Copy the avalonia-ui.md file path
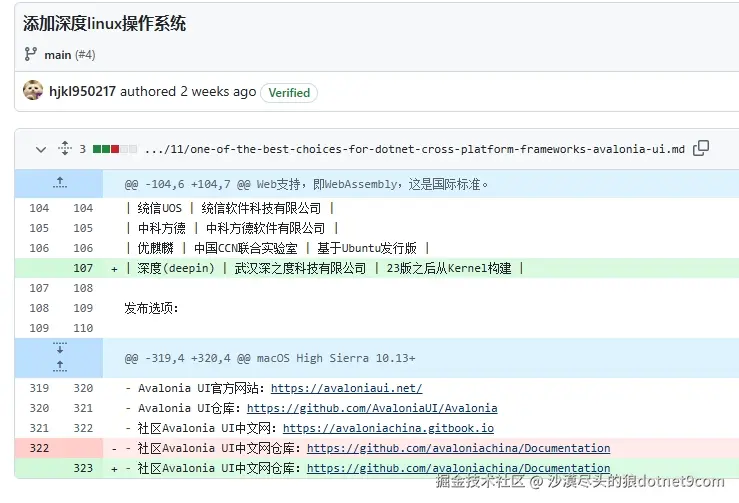The image size is (739, 503). click(x=701, y=148)
